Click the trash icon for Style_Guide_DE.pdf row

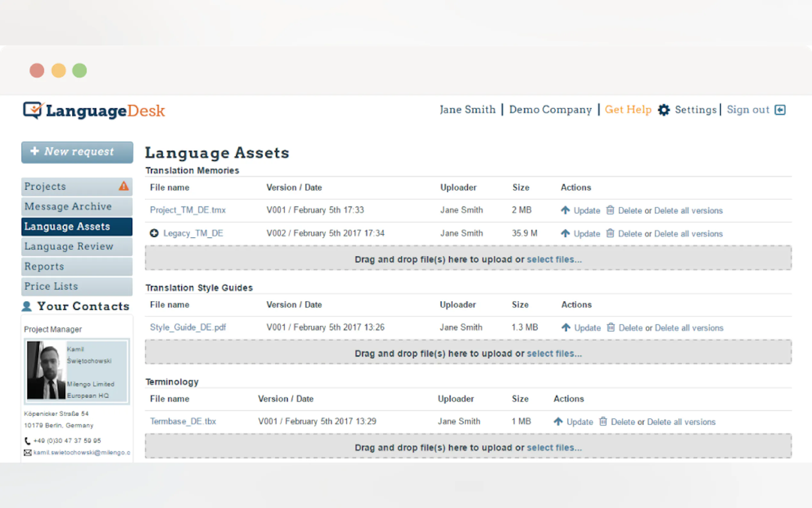point(611,327)
